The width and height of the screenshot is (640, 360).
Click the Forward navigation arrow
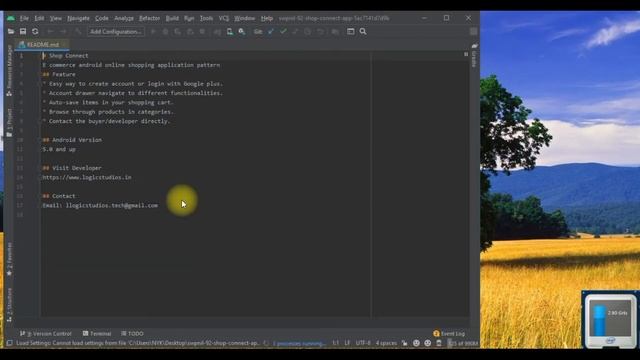click(63, 31)
